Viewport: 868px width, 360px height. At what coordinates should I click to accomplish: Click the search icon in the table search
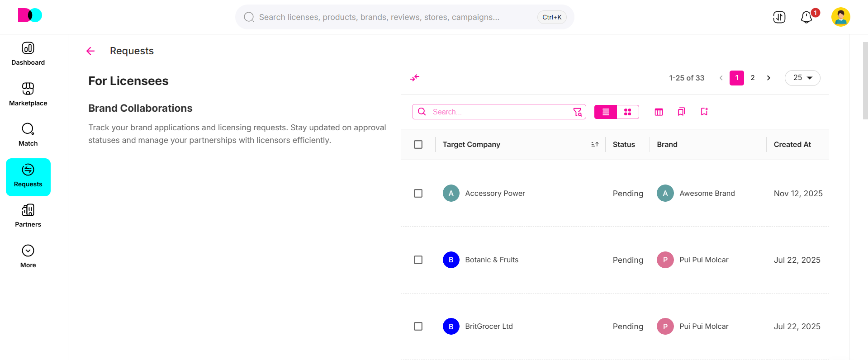click(x=422, y=112)
